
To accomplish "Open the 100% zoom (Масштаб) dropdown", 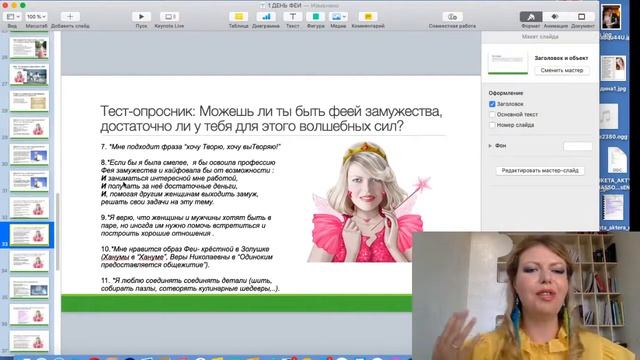I will (36, 17).
